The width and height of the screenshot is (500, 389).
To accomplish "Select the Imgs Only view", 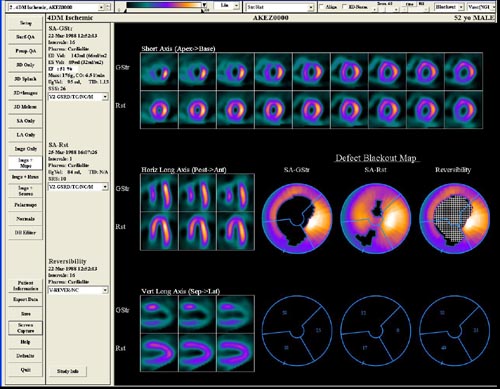I will pos(26,149).
